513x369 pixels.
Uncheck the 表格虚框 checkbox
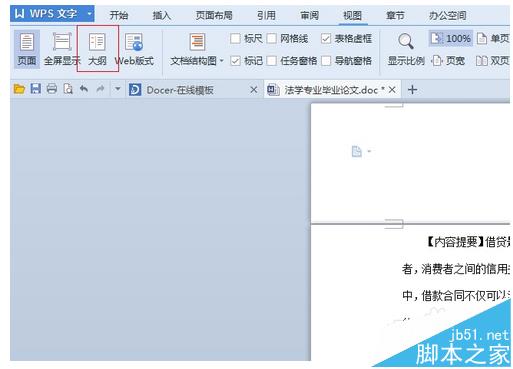326,39
